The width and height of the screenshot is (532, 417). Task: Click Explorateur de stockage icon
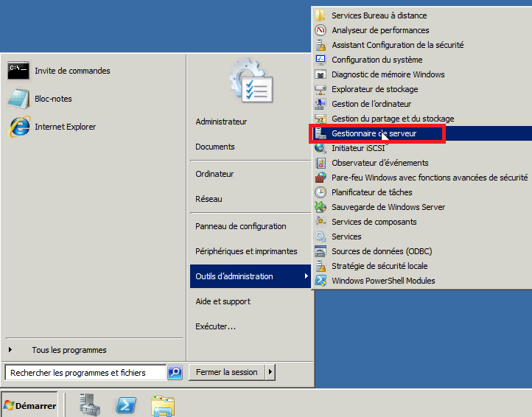pos(321,89)
